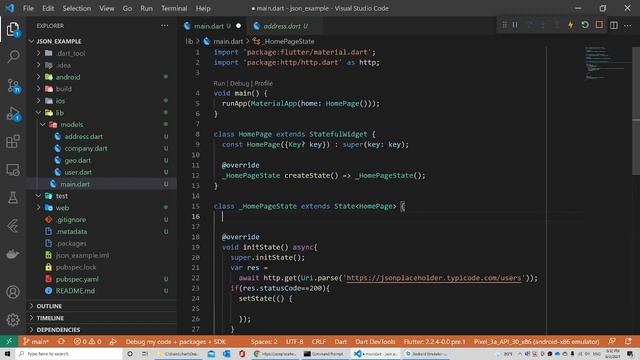
Task: Restart the debug session
Action: click(585, 25)
